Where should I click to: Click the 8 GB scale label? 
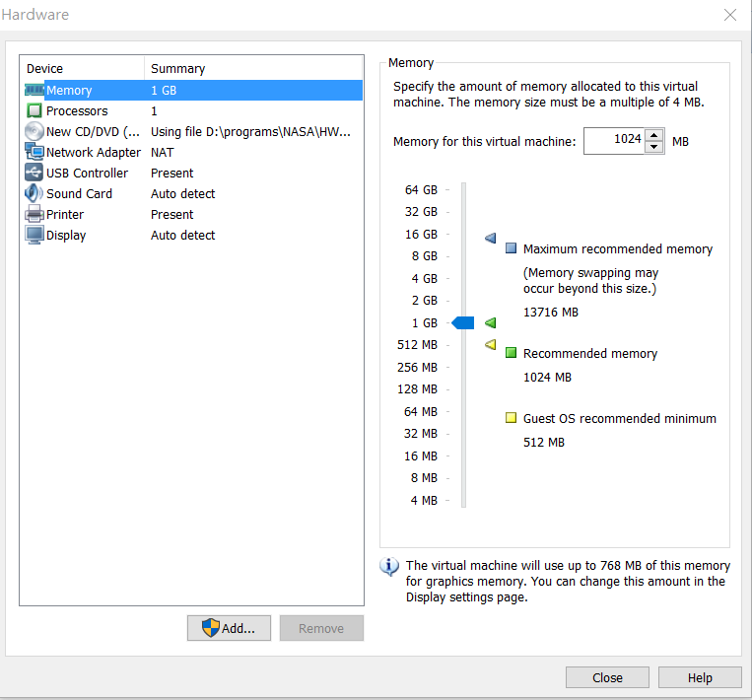[425, 255]
